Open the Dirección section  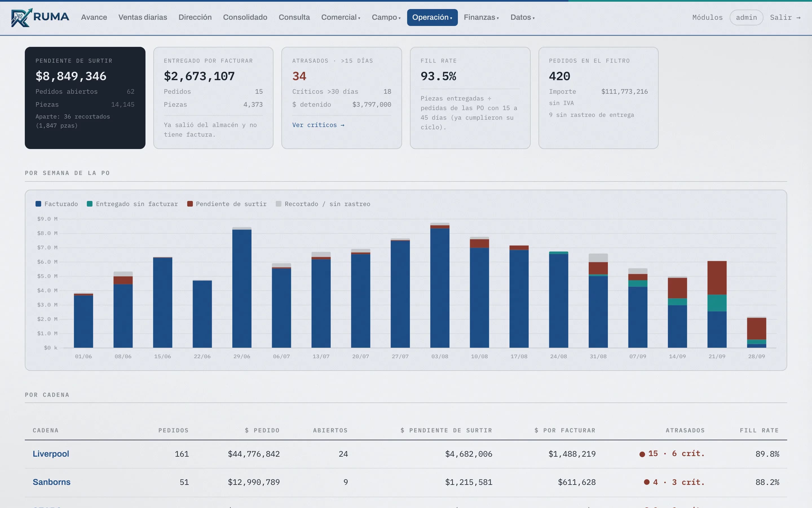[x=195, y=17]
